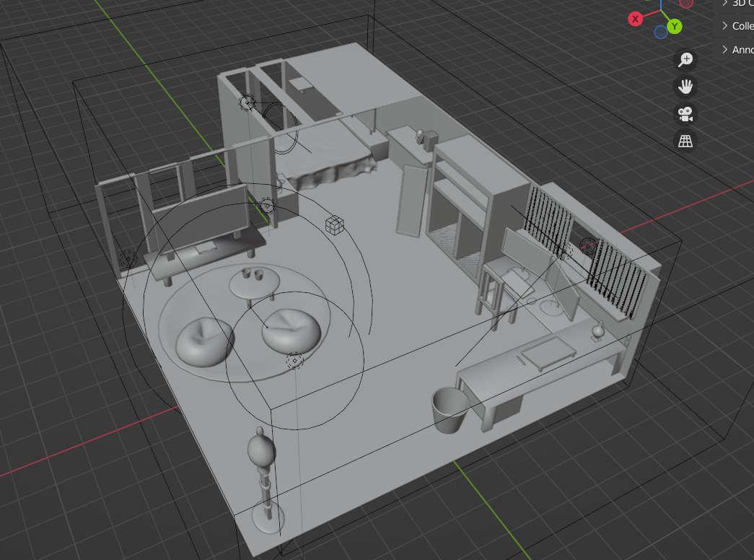Click the green Y axis gizmo handle
This screenshot has width=754, height=560.
pyautogui.click(x=675, y=27)
